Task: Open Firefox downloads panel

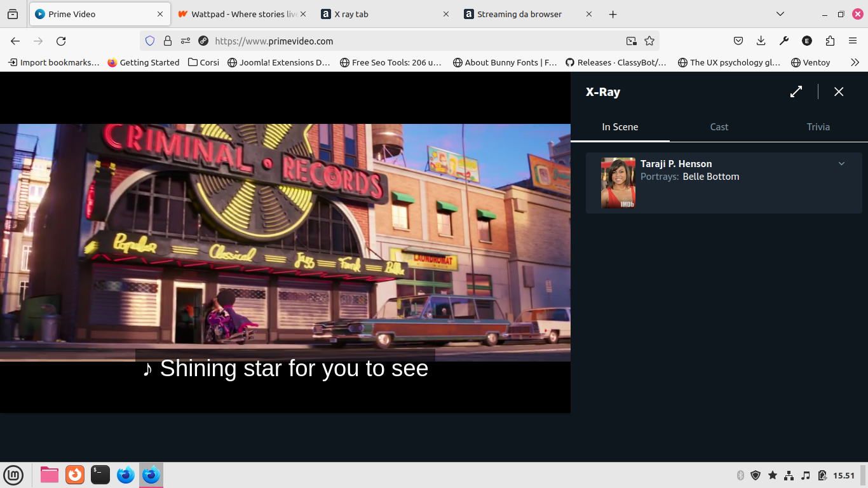Action: click(x=761, y=41)
